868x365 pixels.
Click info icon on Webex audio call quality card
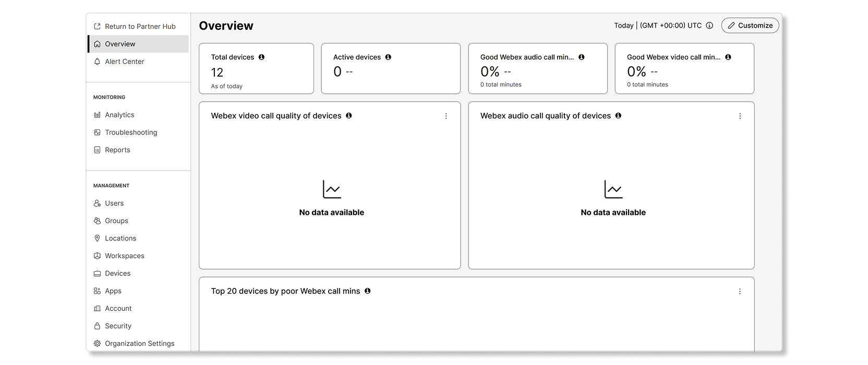(x=618, y=116)
